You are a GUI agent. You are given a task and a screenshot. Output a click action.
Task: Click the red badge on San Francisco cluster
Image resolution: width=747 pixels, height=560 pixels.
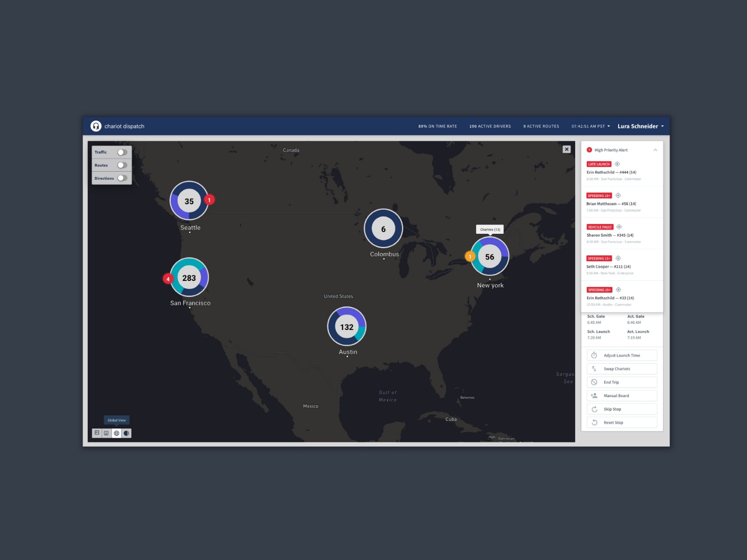(168, 279)
